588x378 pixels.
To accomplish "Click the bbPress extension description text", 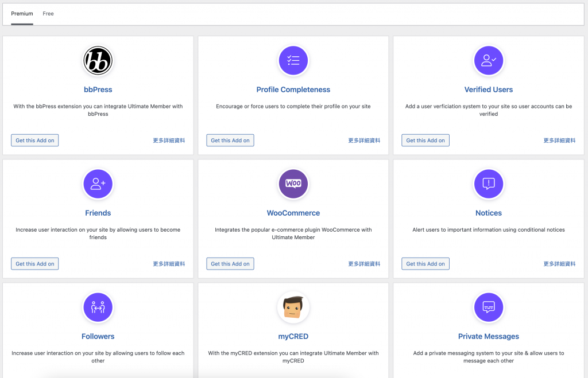I will point(98,110).
